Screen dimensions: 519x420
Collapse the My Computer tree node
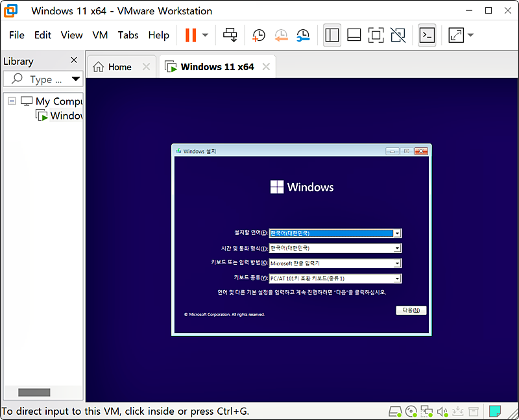pyautogui.click(x=11, y=101)
